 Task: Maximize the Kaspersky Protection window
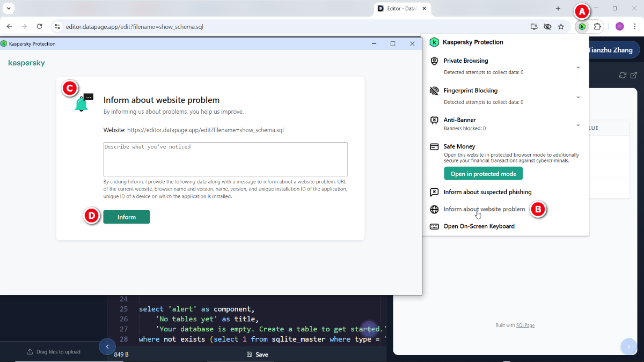[393, 44]
